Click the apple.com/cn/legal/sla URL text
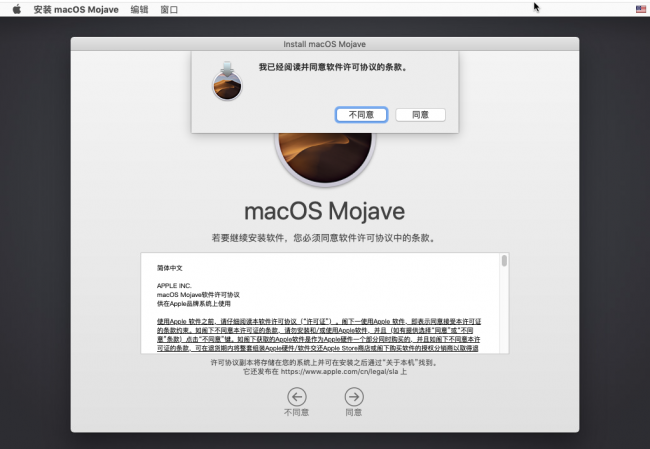The width and height of the screenshot is (650, 449). point(340,372)
